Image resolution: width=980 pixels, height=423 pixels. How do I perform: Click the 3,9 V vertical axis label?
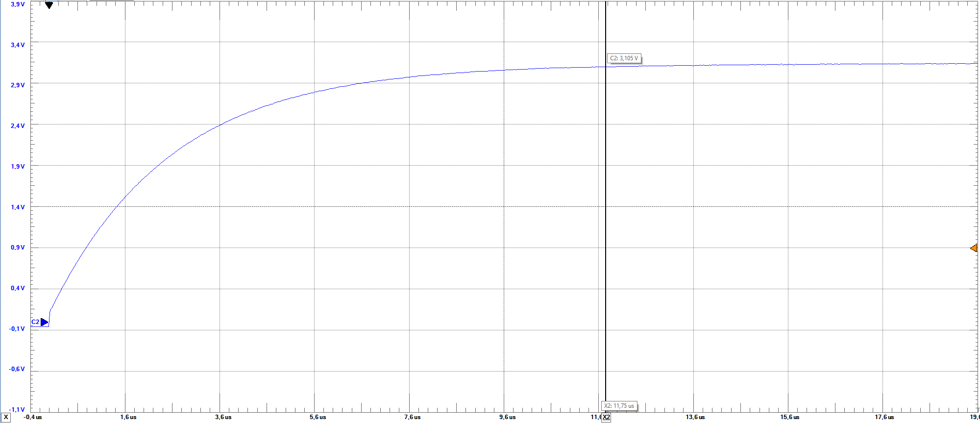coord(18,4)
